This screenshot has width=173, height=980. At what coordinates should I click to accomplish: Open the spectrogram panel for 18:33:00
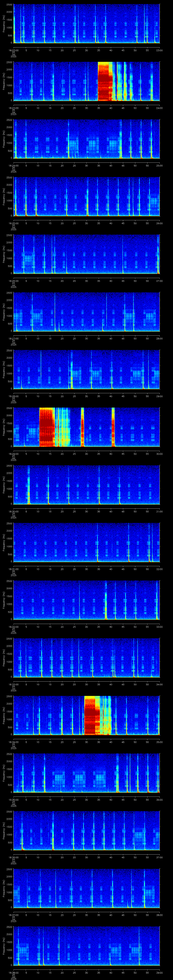pos(87,658)
